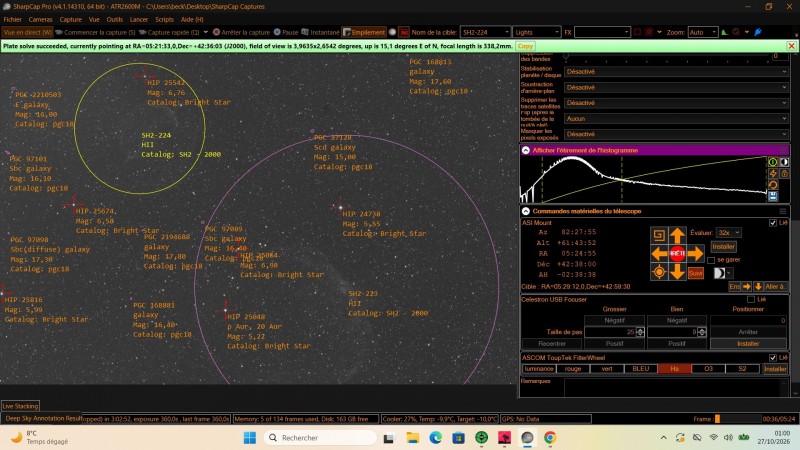Click the Aller à goto button
Image resolution: width=800 pixels, height=450 pixels.
pyautogui.click(x=775, y=287)
